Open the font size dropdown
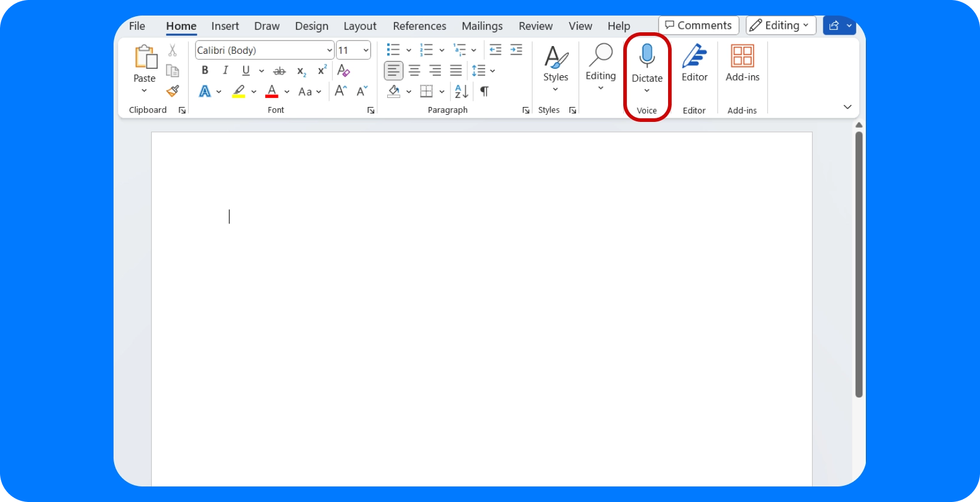980x502 pixels. 366,50
